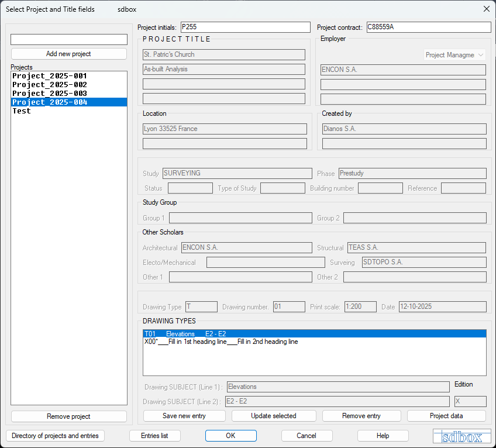496x448 pixels.
Task: Select the Test project entry
Action: [x=69, y=111]
